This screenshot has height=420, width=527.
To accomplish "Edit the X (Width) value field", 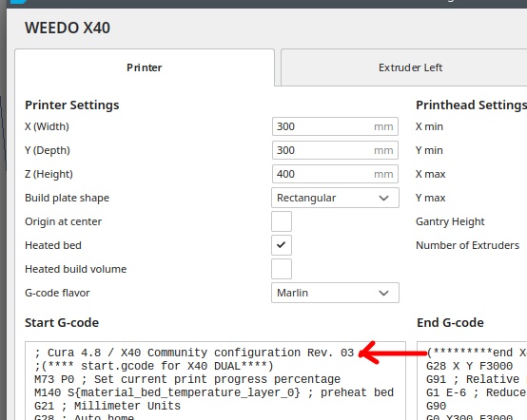I will (x=335, y=126).
